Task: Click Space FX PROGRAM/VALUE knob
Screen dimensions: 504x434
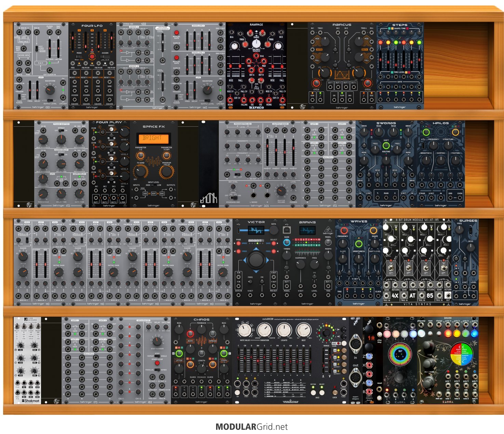Action: [x=166, y=172]
